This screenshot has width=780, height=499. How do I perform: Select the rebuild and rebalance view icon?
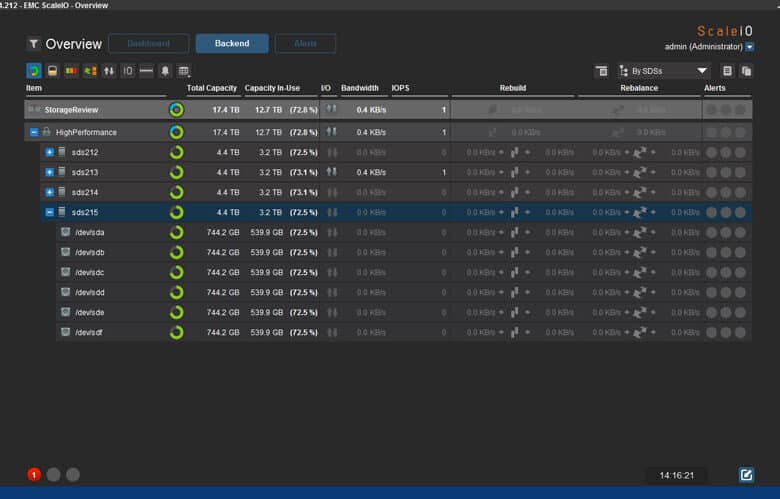90,71
